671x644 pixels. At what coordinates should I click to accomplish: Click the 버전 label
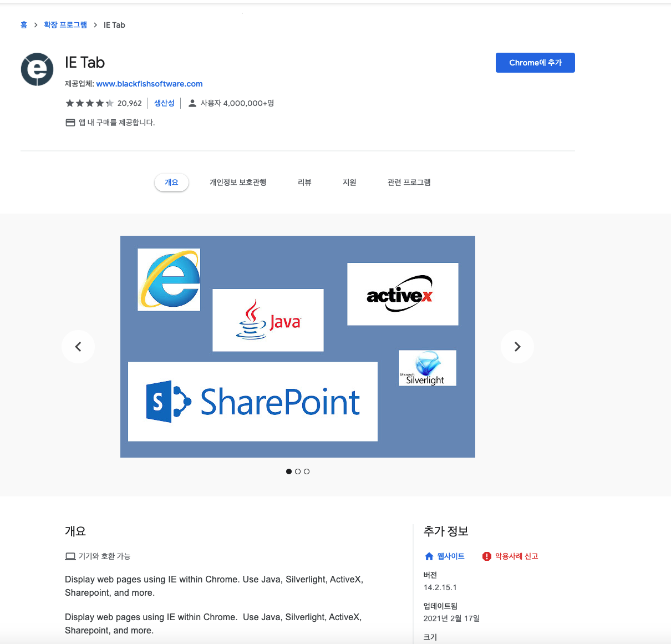(x=430, y=575)
